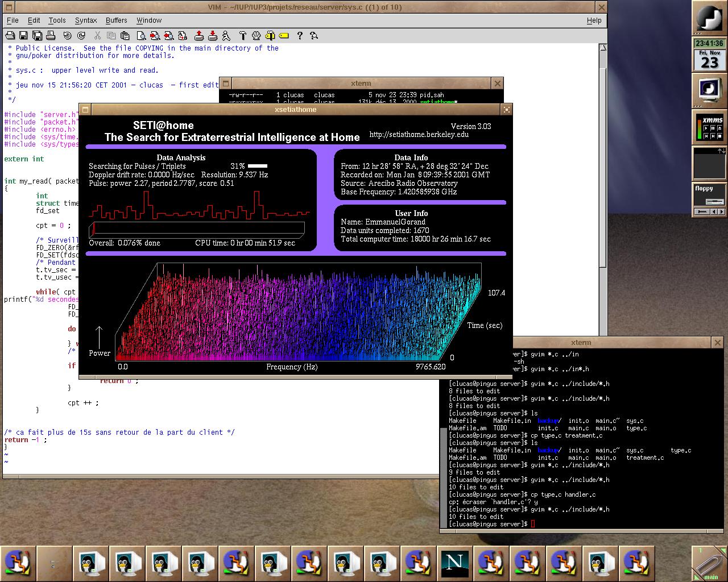Click the floppy applet mount button

click(702, 212)
